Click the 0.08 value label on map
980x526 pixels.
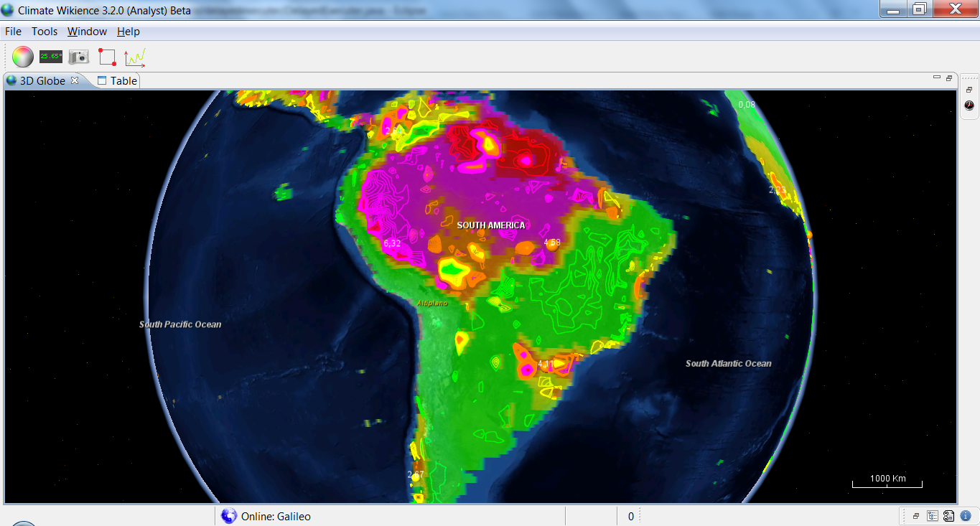(747, 105)
